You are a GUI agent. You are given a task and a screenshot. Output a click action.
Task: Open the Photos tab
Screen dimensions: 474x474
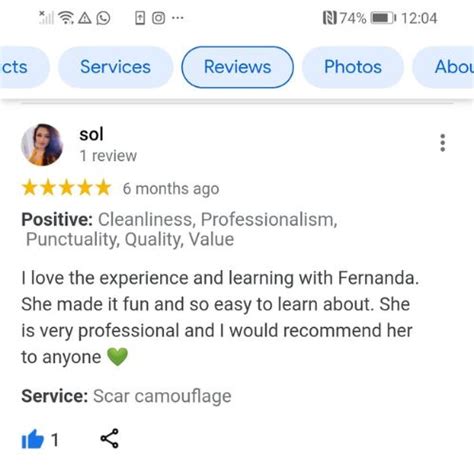click(x=353, y=67)
